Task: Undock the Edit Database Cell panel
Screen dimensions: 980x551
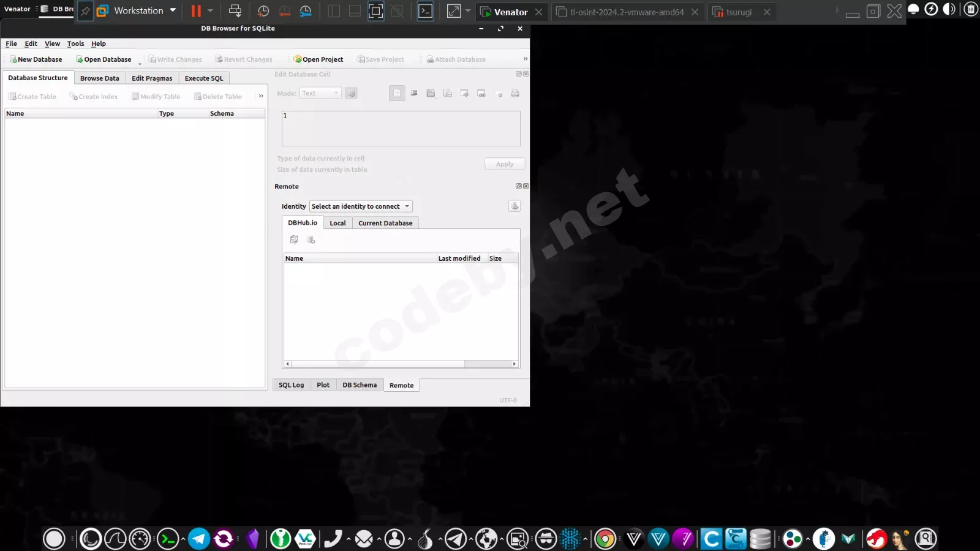Action: [x=519, y=73]
